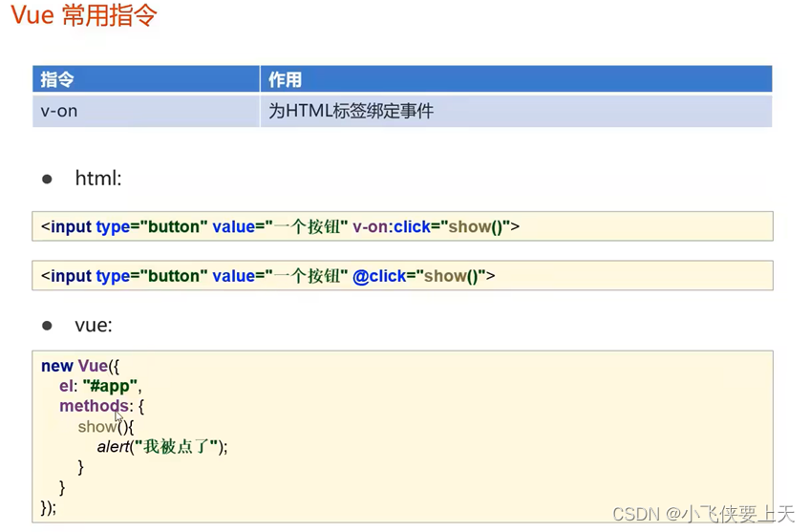This screenshot has height=532, width=810.
Task: Click the 'vue:' bullet label
Action: [94, 326]
